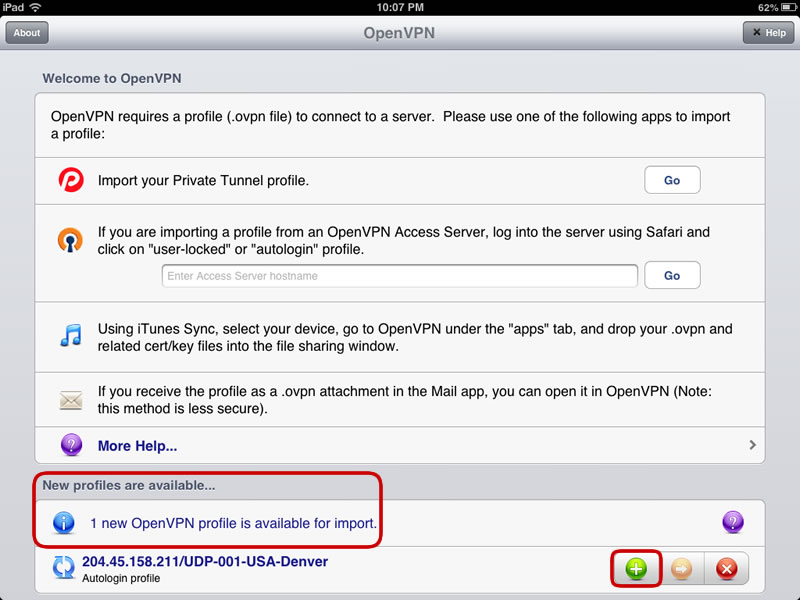Open the More Help link
Screen dimensions: 800x600
tap(137, 446)
